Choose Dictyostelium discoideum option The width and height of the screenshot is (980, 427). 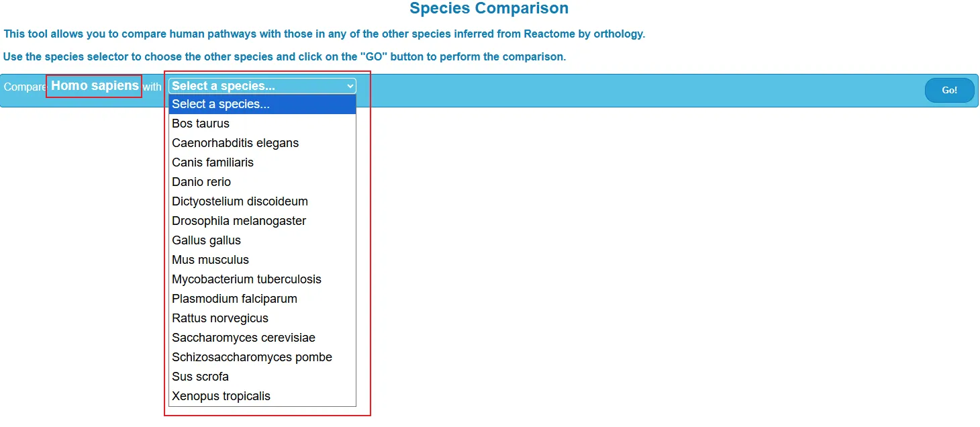(x=240, y=201)
